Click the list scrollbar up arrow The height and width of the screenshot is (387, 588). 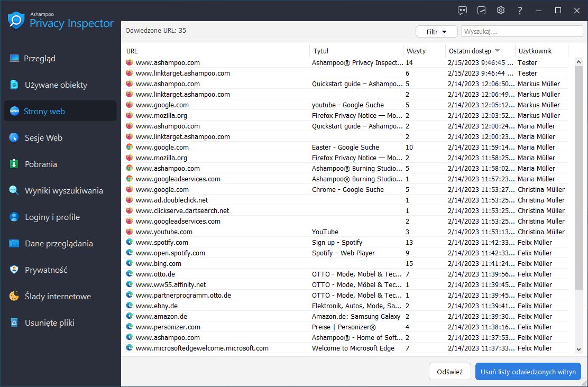coord(578,62)
